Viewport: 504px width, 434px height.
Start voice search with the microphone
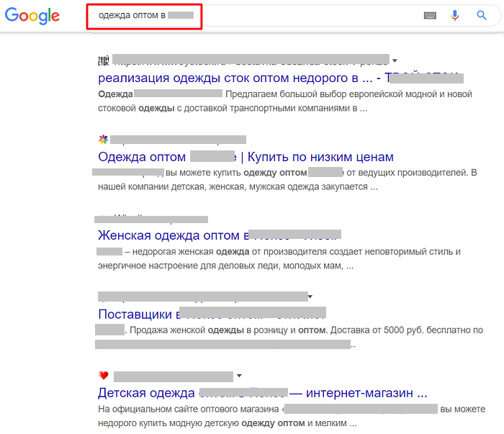click(x=455, y=15)
